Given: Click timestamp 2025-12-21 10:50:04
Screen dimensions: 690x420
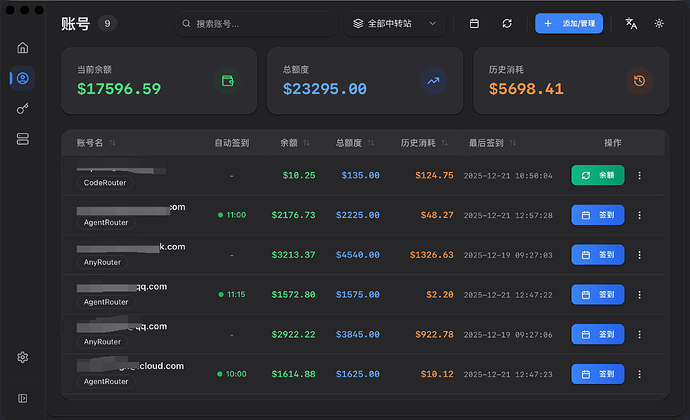Looking at the screenshot, I should 508,176.
